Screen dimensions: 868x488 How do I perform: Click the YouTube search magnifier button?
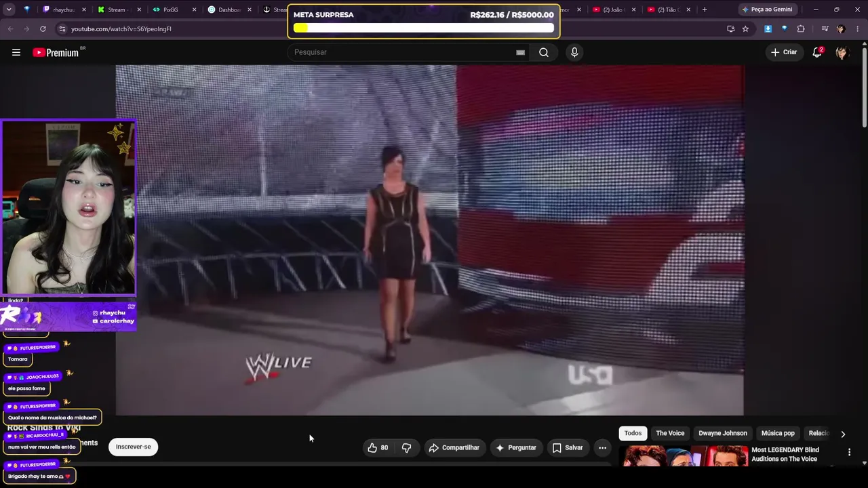(x=544, y=52)
